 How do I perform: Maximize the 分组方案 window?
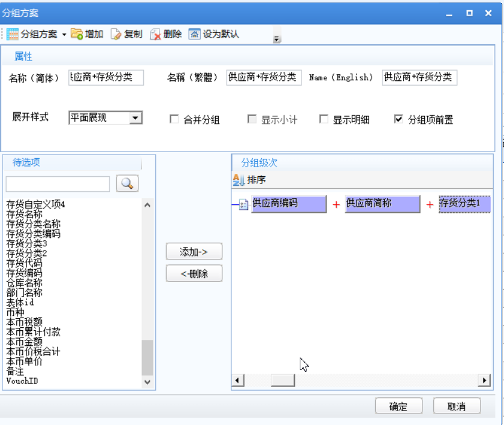tap(470, 13)
